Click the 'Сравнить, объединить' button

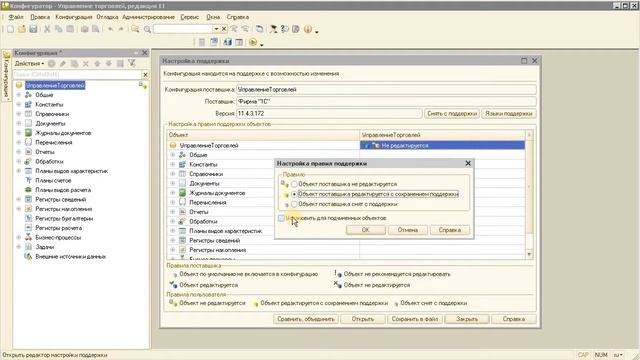[x=306, y=319]
